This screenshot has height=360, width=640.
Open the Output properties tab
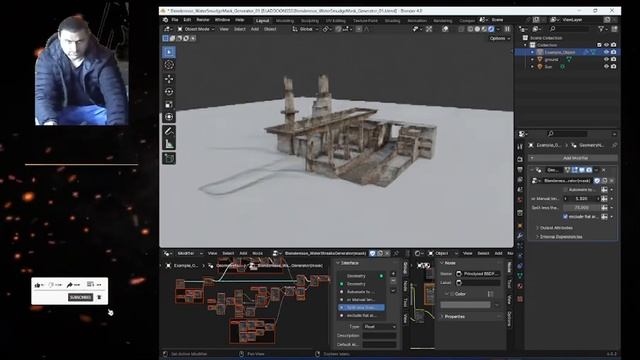click(520, 169)
